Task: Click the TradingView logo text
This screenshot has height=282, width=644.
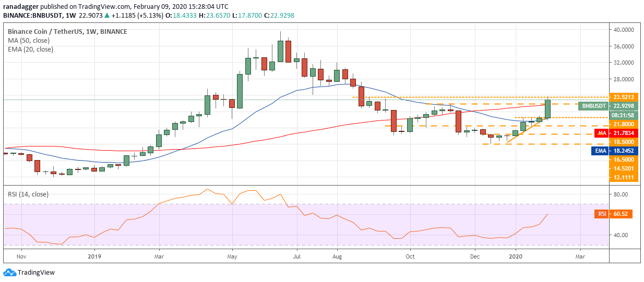Action: [36, 273]
